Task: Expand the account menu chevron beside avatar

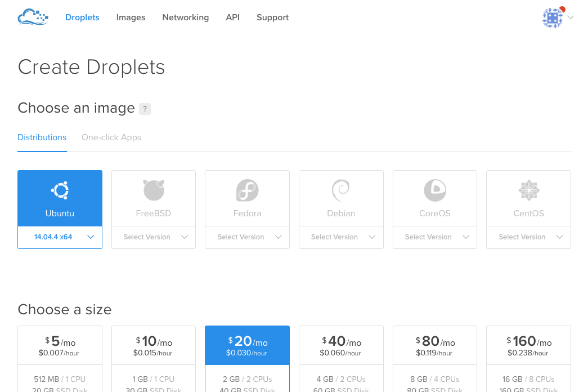Action: (x=571, y=17)
